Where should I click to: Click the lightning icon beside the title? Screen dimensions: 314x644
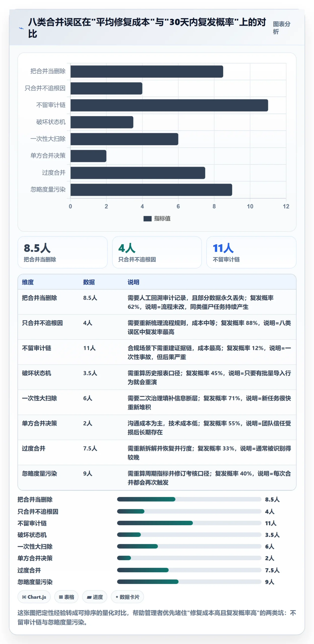(x=21, y=28)
